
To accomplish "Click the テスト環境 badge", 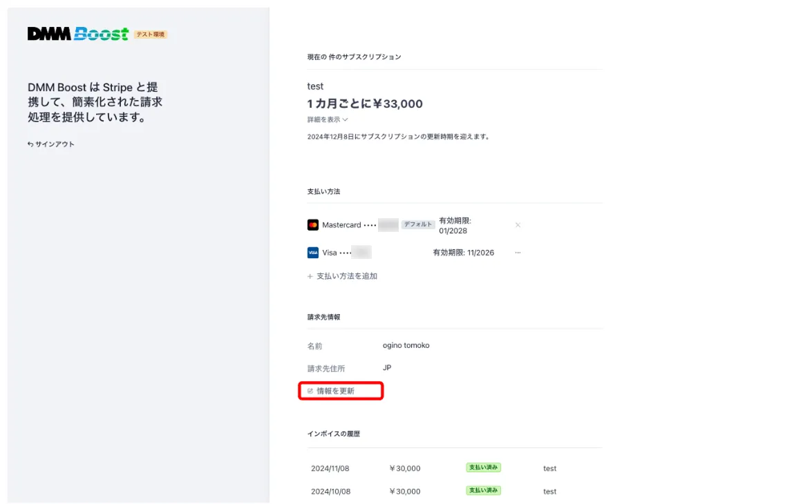I will [x=151, y=35].
